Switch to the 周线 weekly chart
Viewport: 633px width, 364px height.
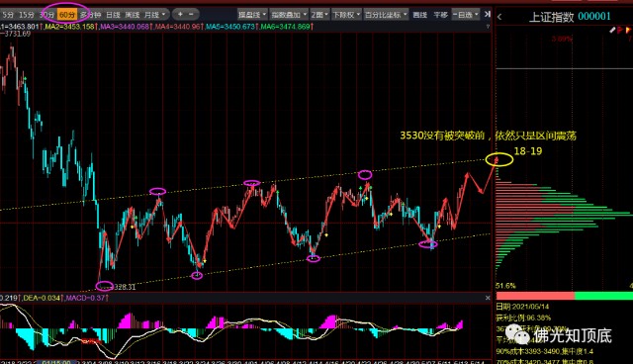coord(133,15)
